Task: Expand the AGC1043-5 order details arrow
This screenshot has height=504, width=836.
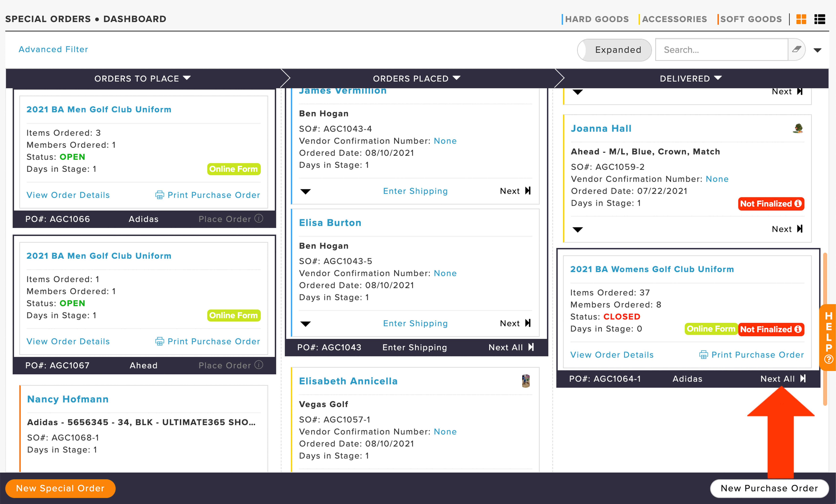Action: coord(305,324)
